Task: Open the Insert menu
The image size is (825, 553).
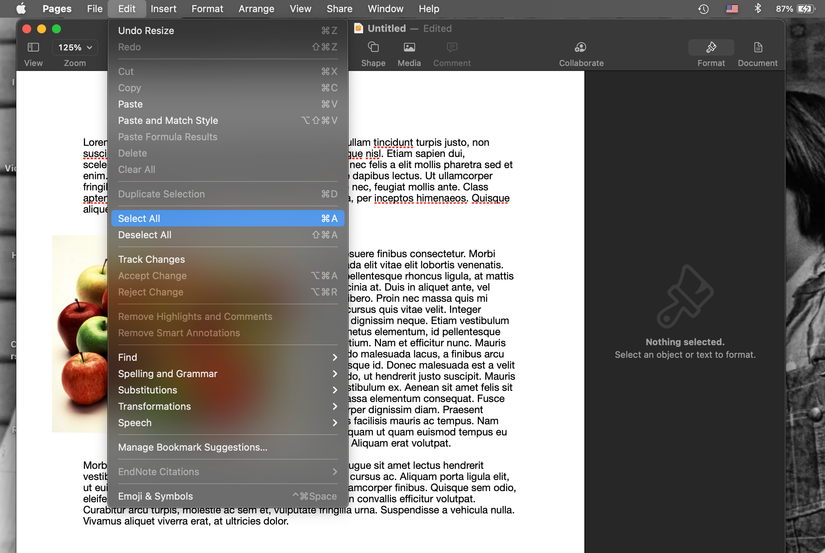Action: [163, 8]
